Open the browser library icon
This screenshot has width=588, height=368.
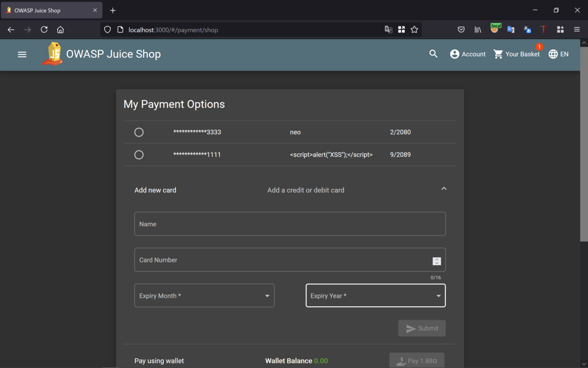(478, 29)
